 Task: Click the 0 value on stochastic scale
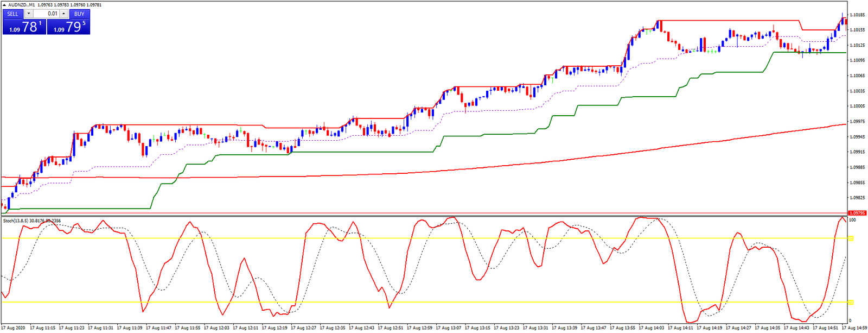850,321
